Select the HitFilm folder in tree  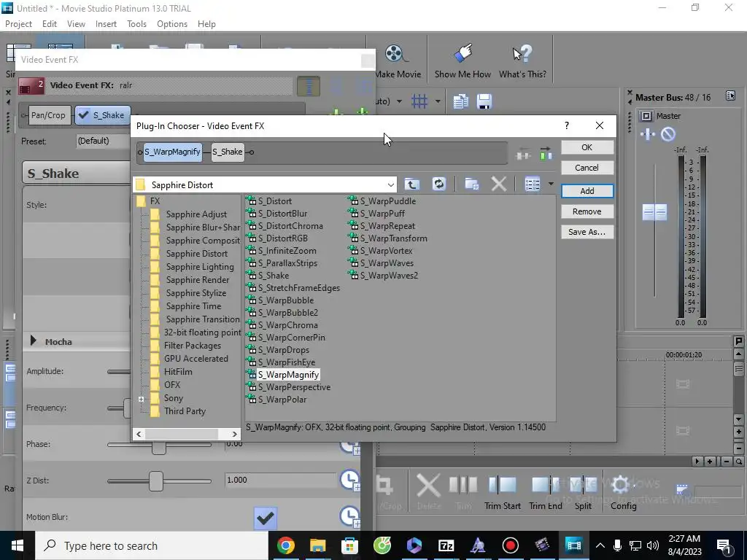click(178, 371)
